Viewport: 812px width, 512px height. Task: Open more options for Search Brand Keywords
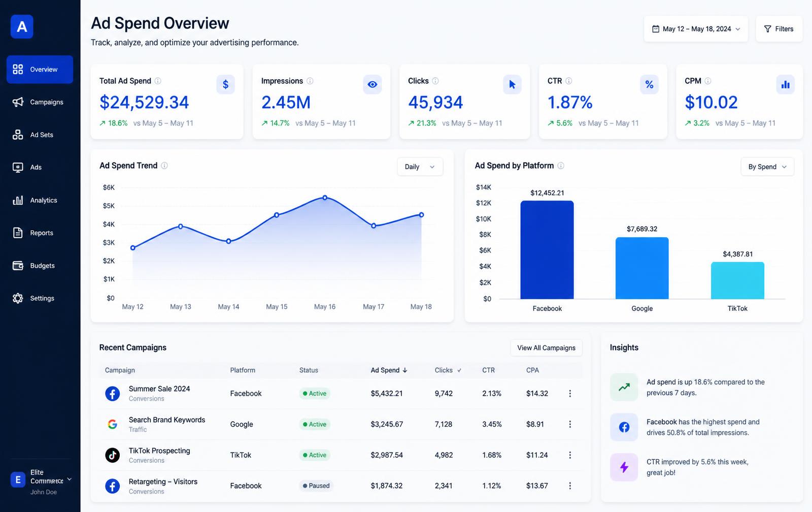pyautogui.click(x=570, y=424)
